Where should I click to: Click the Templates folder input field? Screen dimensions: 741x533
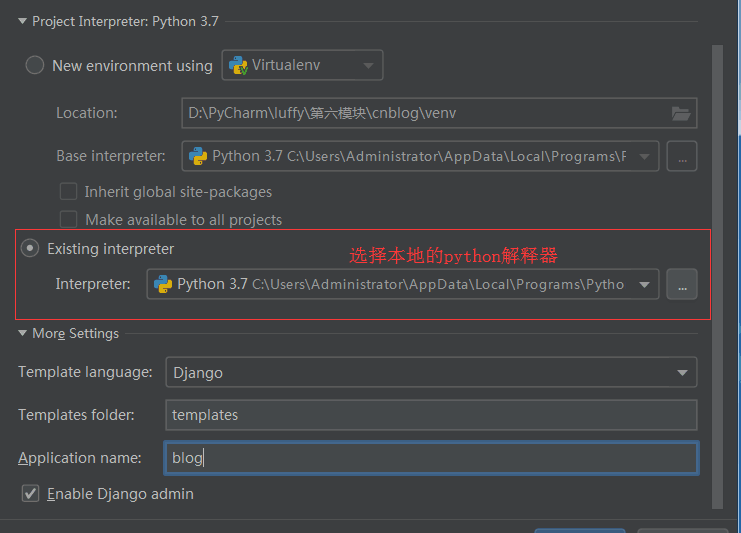coord(431,415)
